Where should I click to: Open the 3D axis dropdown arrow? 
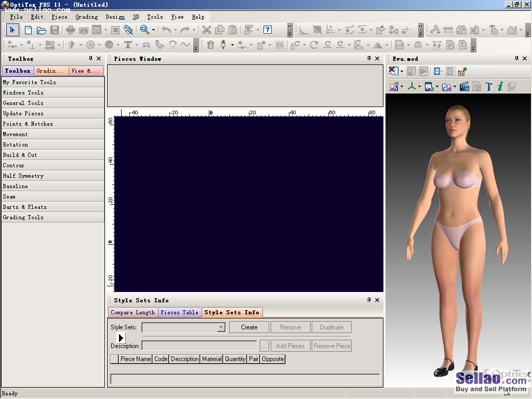click(x=419, y=87)
